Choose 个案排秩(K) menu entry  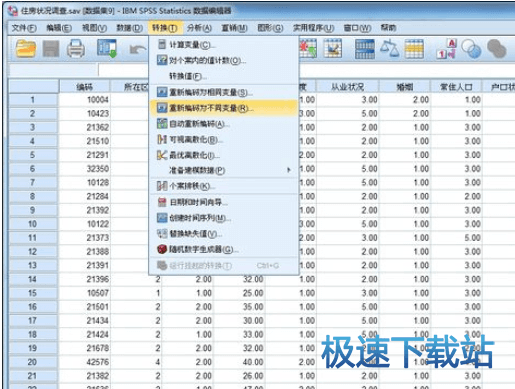tap(223, 186)
